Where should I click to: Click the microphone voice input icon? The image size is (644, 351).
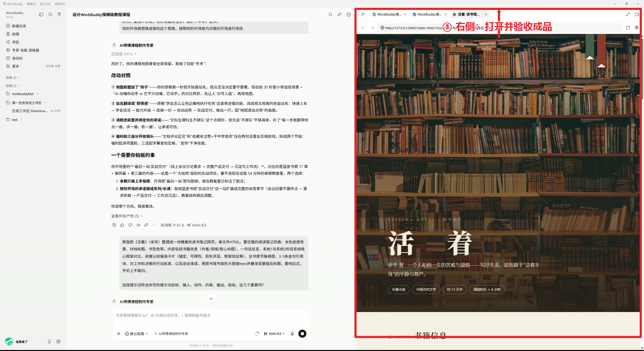292,333
